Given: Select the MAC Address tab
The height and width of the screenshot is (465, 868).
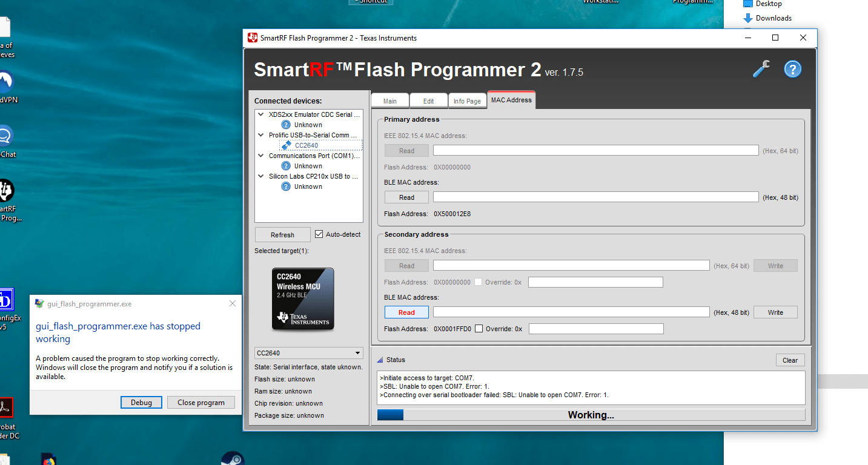Looking at the screenshot, I should pos(512,100).
